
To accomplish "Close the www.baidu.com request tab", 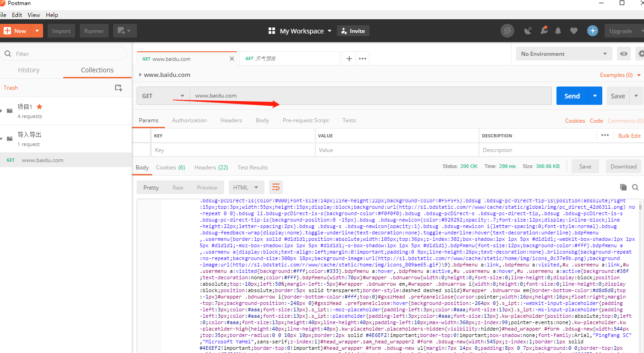I will [x=232, y=59].
